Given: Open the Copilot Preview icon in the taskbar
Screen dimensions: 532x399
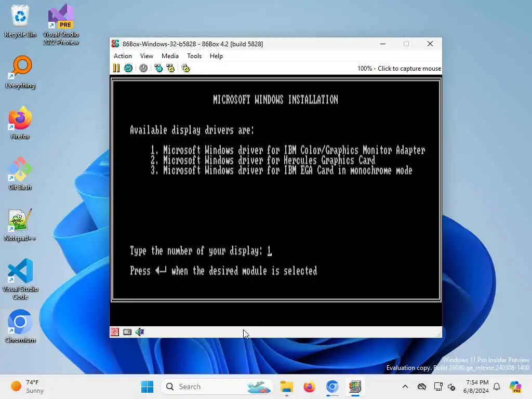Looking at the screenshot, I should click(516, 387).
